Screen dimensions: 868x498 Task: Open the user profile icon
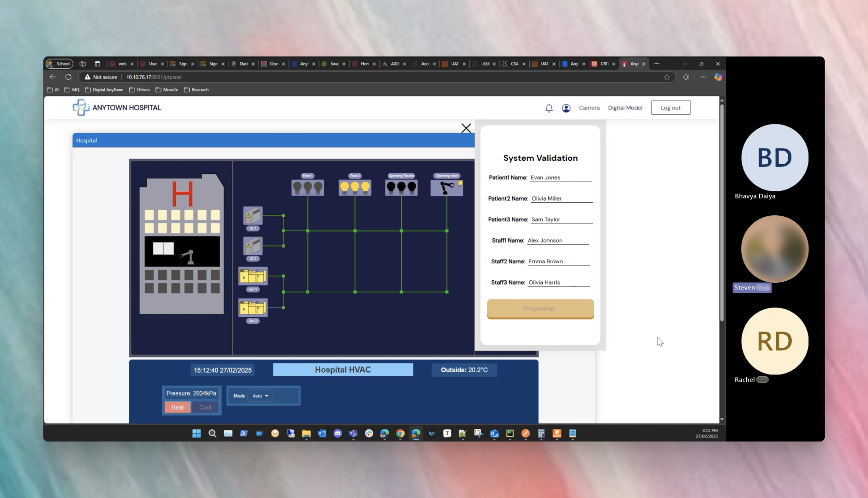(566, 107)
